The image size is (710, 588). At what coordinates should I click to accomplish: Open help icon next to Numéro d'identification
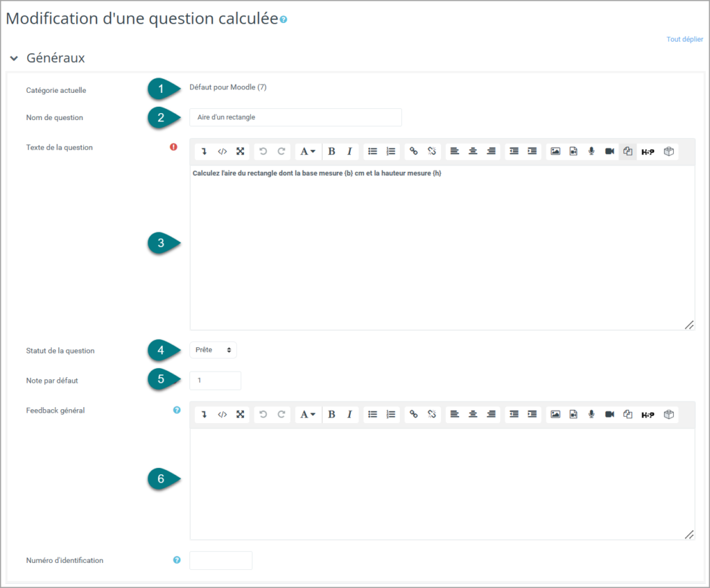(x=177, y=560)
